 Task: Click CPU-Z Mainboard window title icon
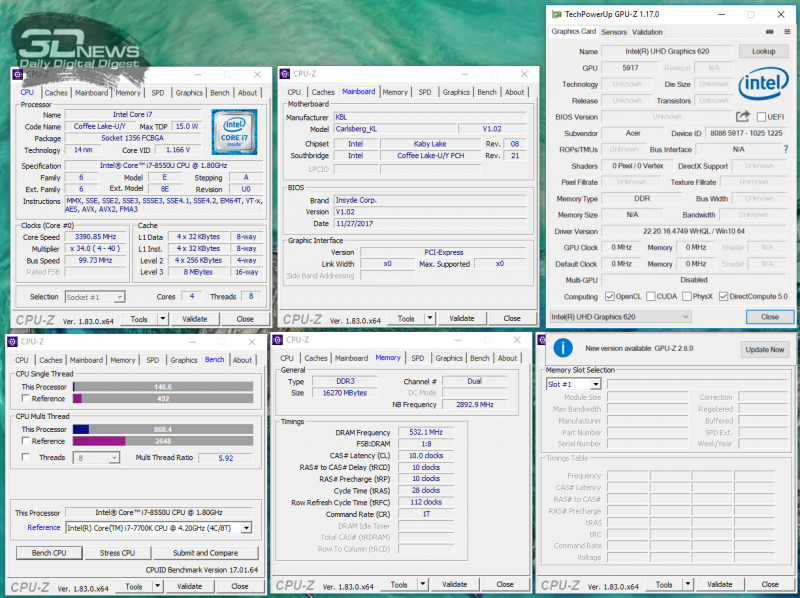coord(285,74)
